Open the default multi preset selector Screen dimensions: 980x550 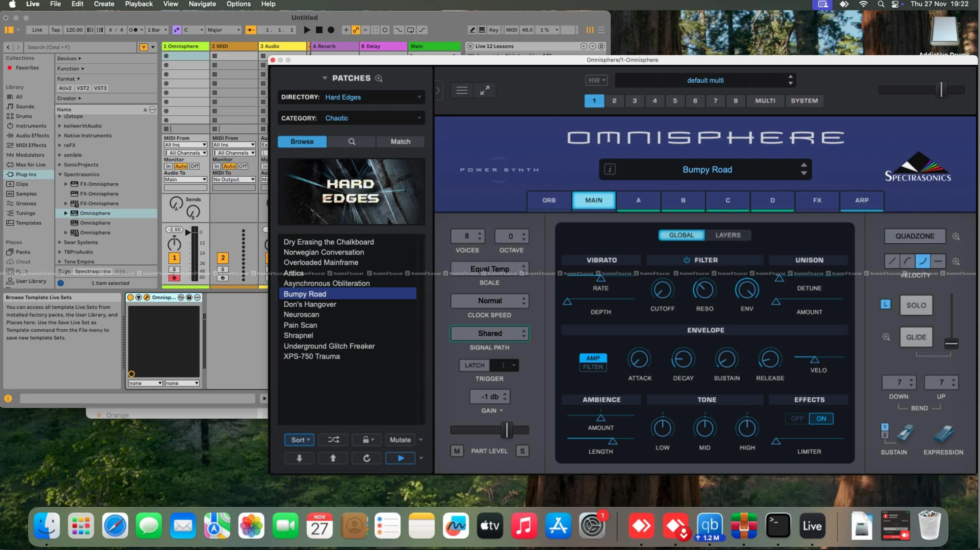click(705, 80)
